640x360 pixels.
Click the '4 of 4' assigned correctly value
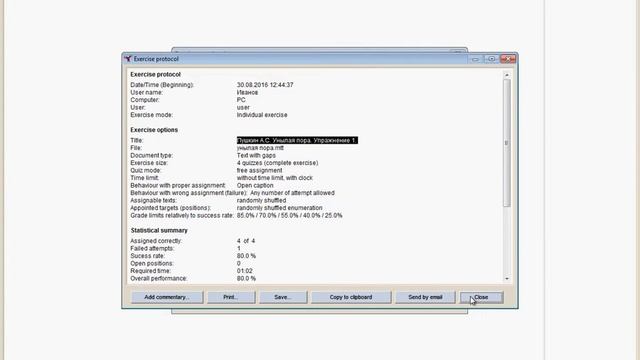click(246, 241)
